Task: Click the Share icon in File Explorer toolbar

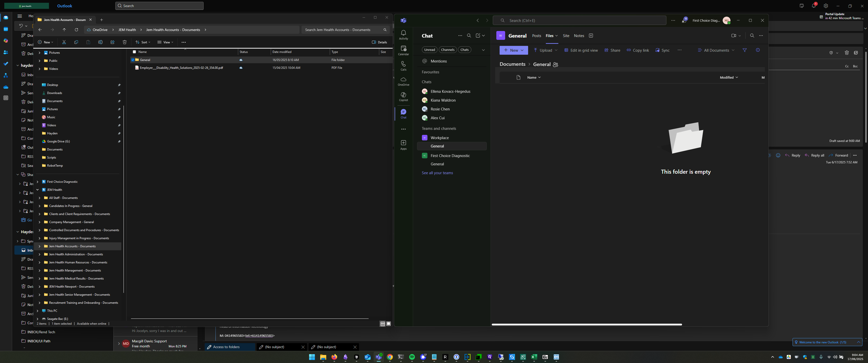Action: click(113, 42)
